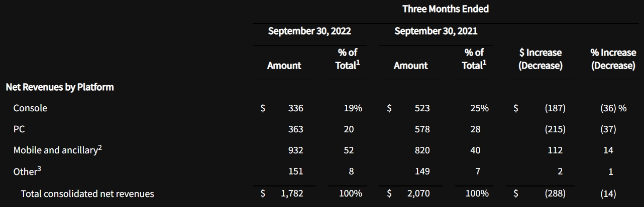This screenshot has height=207, width=644.
Task: Click the 2,070 total revenue cell
Action: pyautogui.click(x=418, y=193)
